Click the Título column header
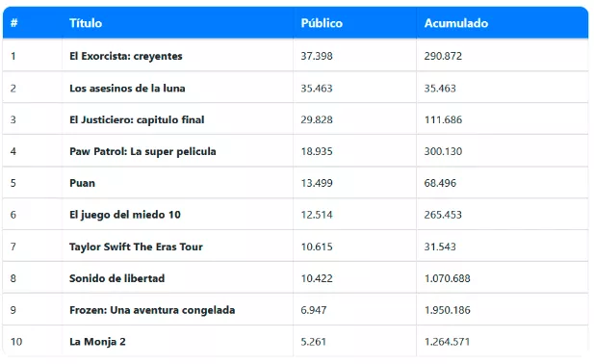Image resolution: width=594 pixels, height=364 pixels. pos(86,23)
